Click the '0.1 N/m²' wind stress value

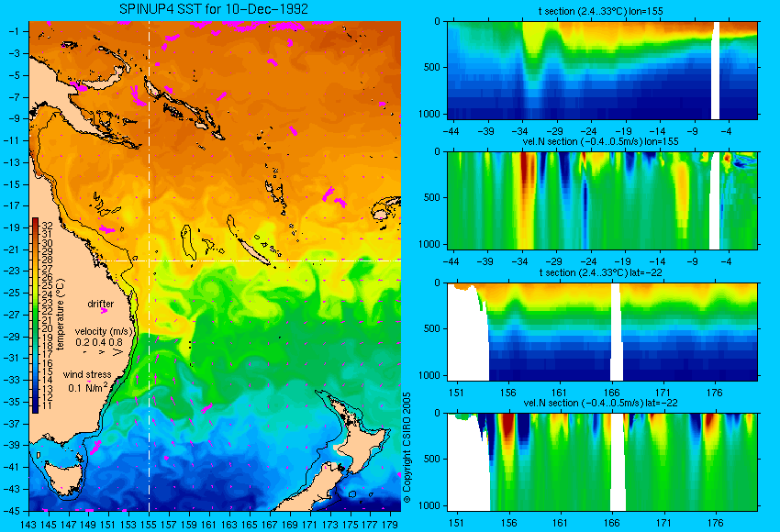88,387
